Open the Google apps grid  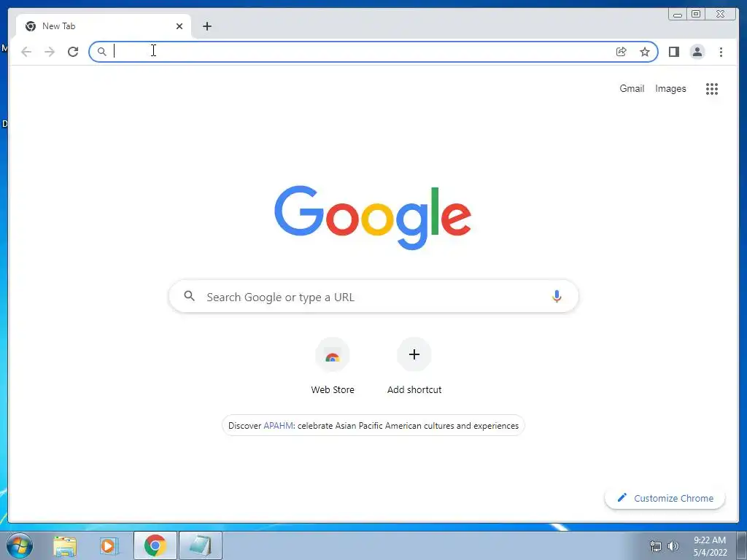click(712, 88)
